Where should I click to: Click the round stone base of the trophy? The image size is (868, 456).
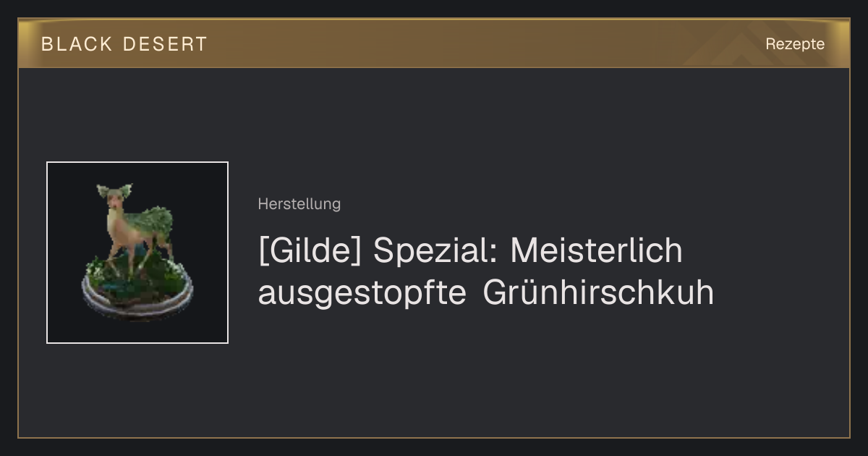pyautogui.click(x=137, y=297)
